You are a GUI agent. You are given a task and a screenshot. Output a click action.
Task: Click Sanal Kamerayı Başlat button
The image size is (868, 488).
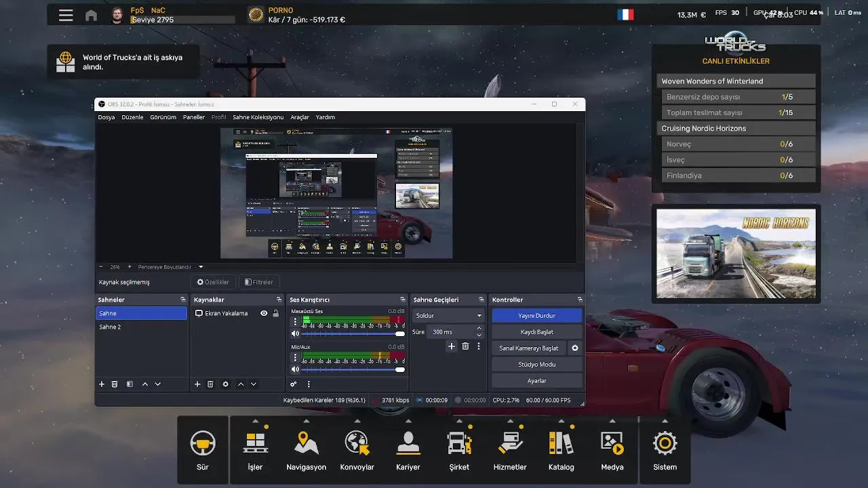[x=529, y=348]
